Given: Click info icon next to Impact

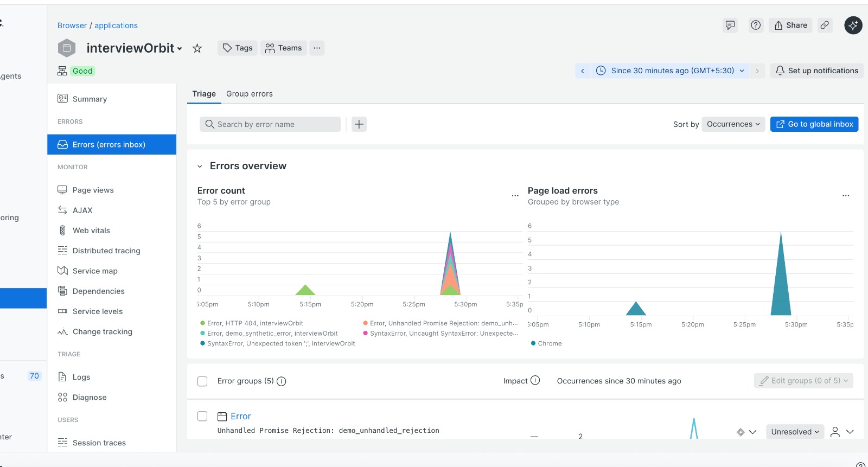Looking at the screenshot, I should pyautogui.click(x=535, y=380).
